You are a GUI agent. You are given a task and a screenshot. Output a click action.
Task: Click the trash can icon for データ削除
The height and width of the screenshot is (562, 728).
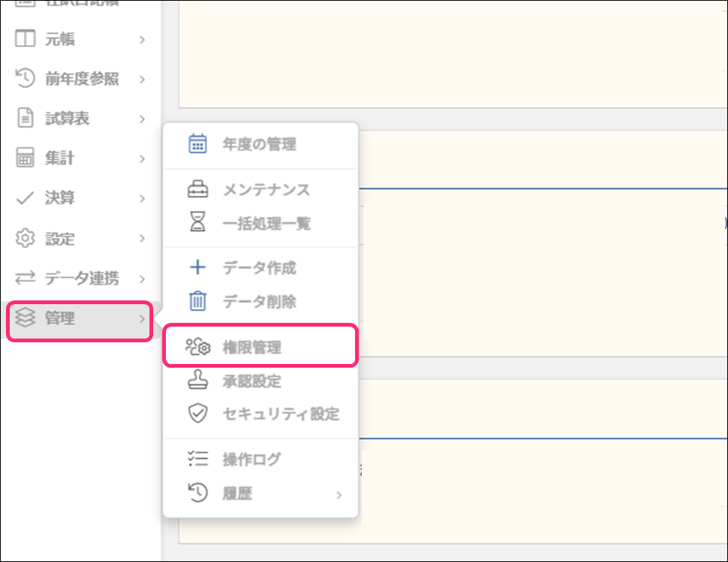pos(197,302)
